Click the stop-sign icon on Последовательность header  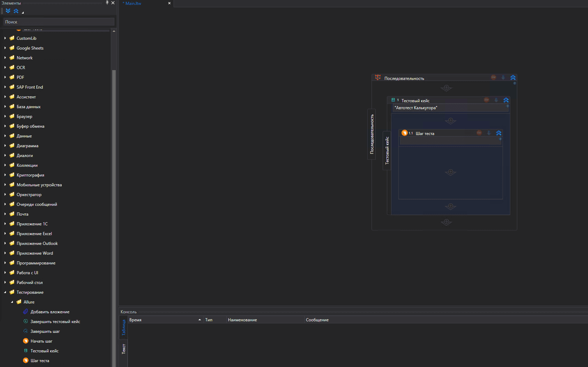[x=494, y=77]
